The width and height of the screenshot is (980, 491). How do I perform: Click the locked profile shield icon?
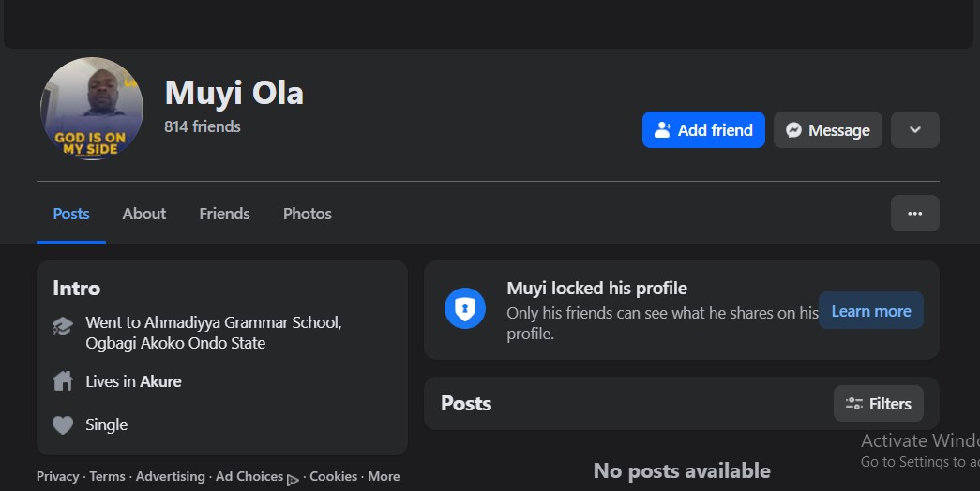[465, 309]
